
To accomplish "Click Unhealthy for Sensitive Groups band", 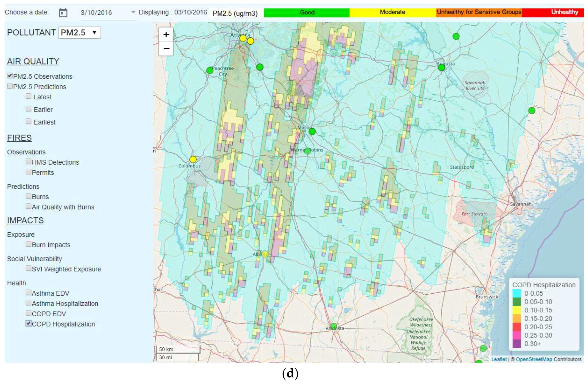I will (x=479, y=12).
